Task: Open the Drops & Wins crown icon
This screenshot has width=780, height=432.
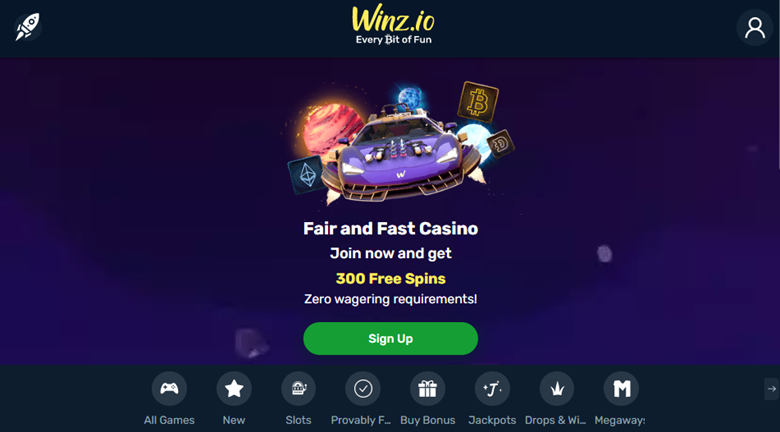Action: point(557,389)
